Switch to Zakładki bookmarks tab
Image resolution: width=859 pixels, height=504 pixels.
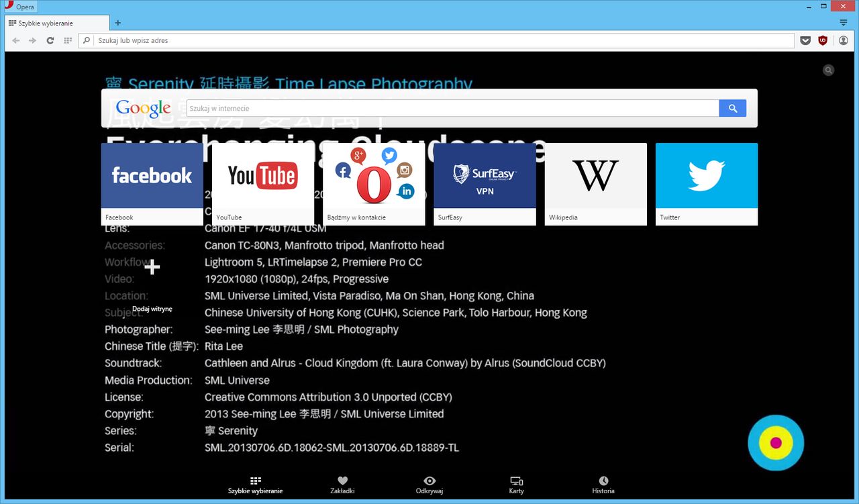pos(342,485)
